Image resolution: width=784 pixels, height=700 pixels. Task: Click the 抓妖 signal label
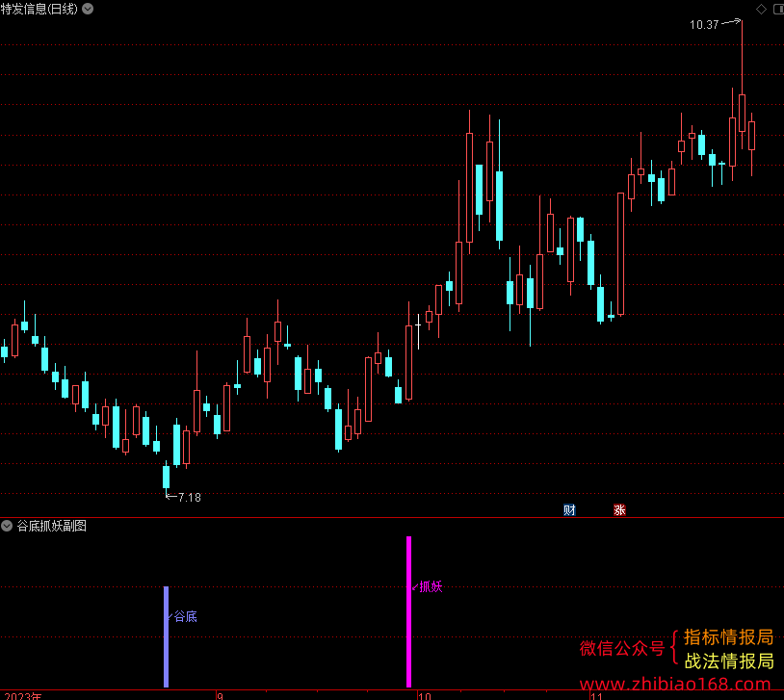point(431,586)
